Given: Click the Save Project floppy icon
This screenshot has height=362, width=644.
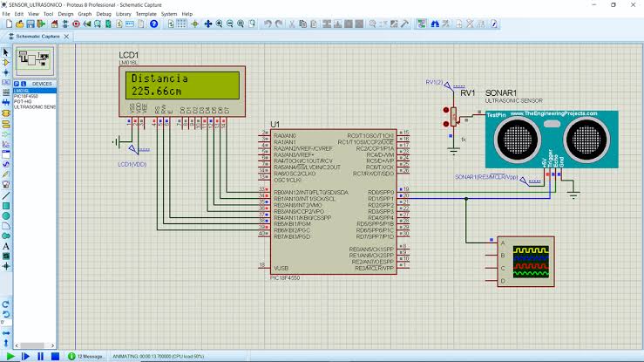Looking at the screenshot, I should pos(31,24).
